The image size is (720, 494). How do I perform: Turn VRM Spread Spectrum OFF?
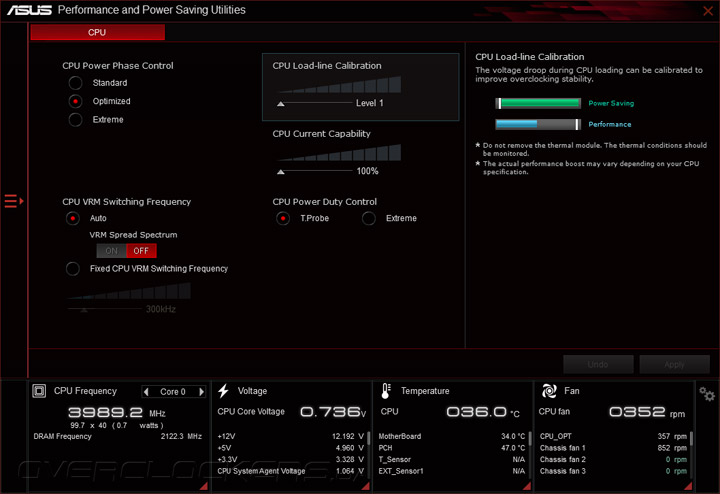(141, 251)
